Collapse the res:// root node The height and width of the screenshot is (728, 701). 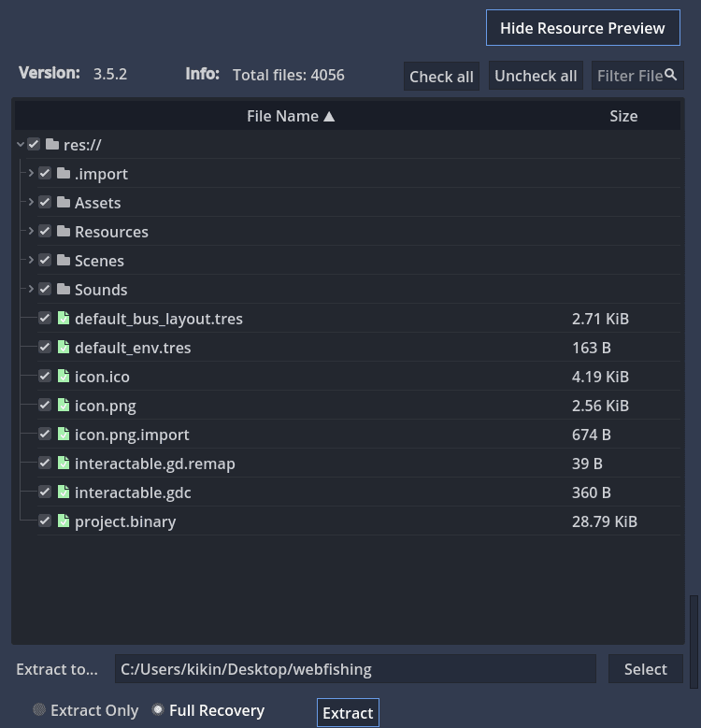click(x=20, y=144)
